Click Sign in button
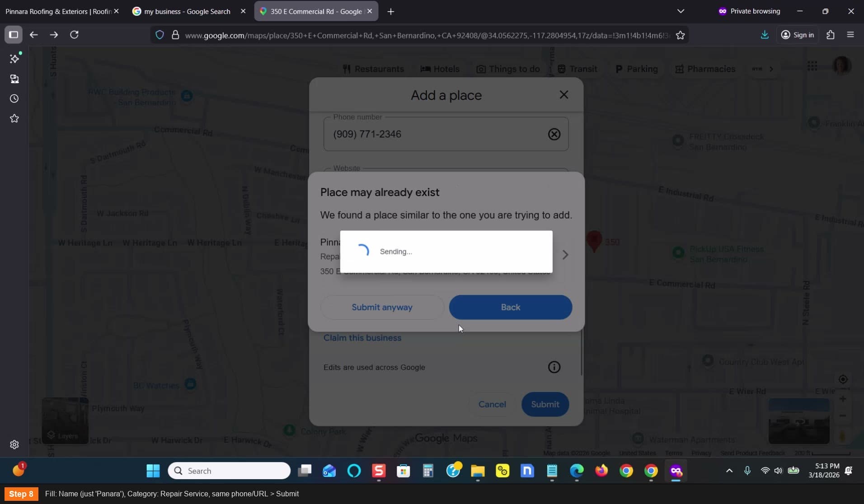The width and height of the screenshot is (864, 504). [798, 35]
